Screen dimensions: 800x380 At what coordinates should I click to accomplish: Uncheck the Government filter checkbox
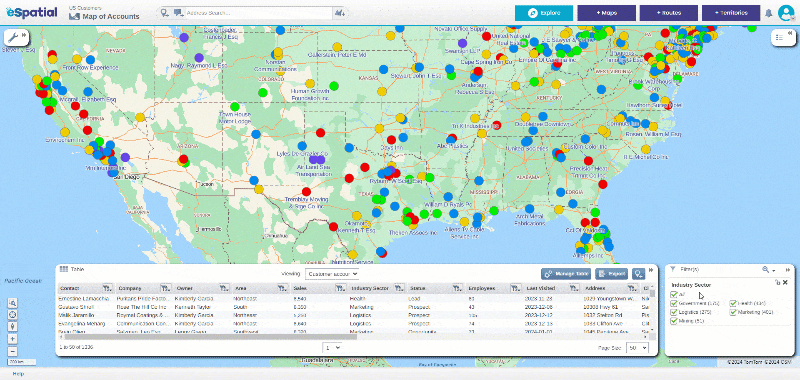coord(674,303)
